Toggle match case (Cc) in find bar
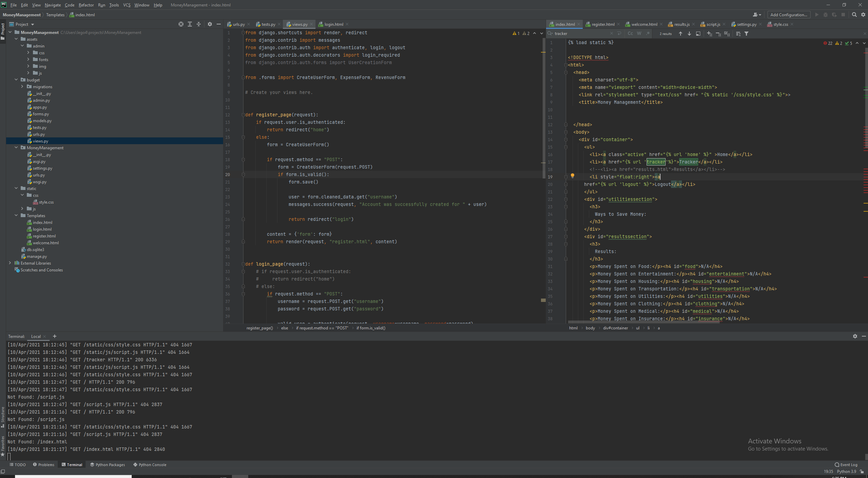The image size is (868, 478). [630, 34]
